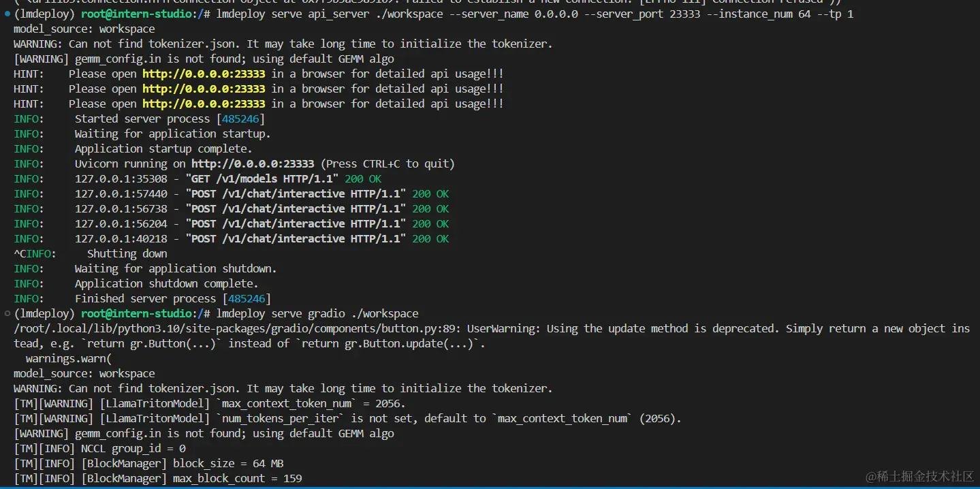Click "Application startup complete." line

(163, 148)
